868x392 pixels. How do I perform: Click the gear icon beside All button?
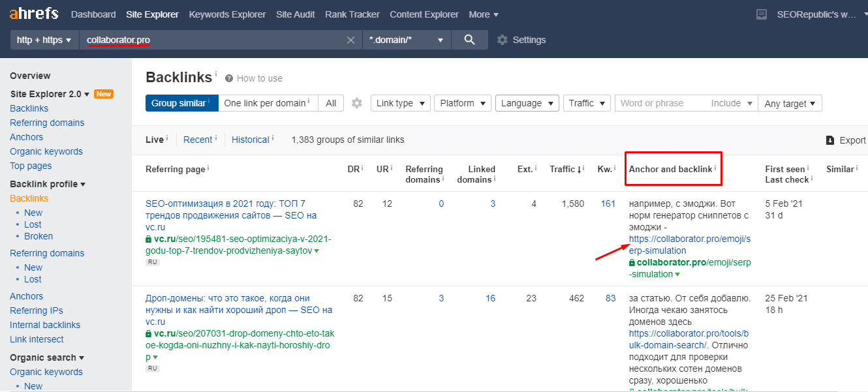(x=356, y=103)
